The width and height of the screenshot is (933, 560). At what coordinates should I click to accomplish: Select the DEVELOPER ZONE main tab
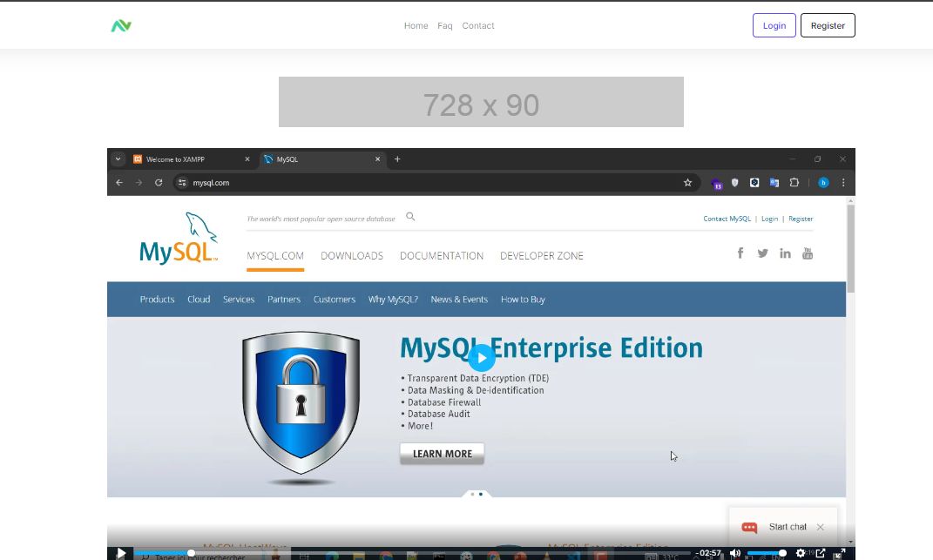542,256
